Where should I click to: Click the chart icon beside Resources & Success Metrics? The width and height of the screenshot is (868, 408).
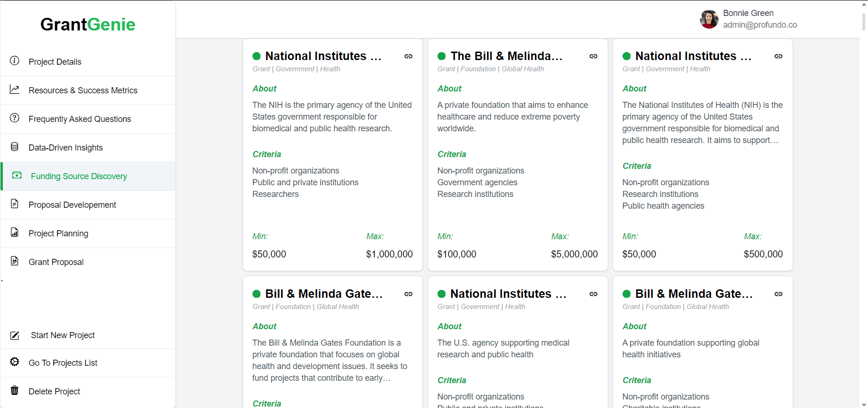tap(15, 89)
